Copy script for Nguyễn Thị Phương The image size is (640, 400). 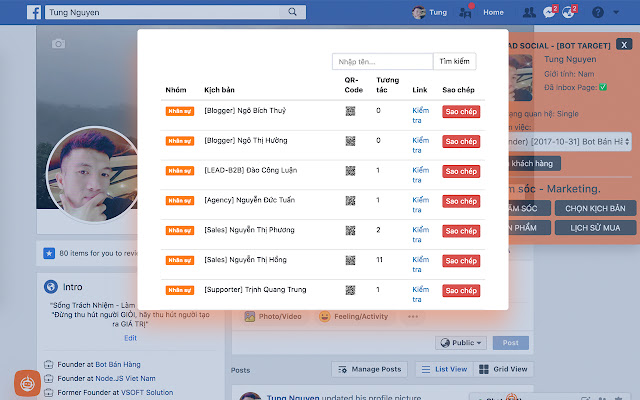461,231
